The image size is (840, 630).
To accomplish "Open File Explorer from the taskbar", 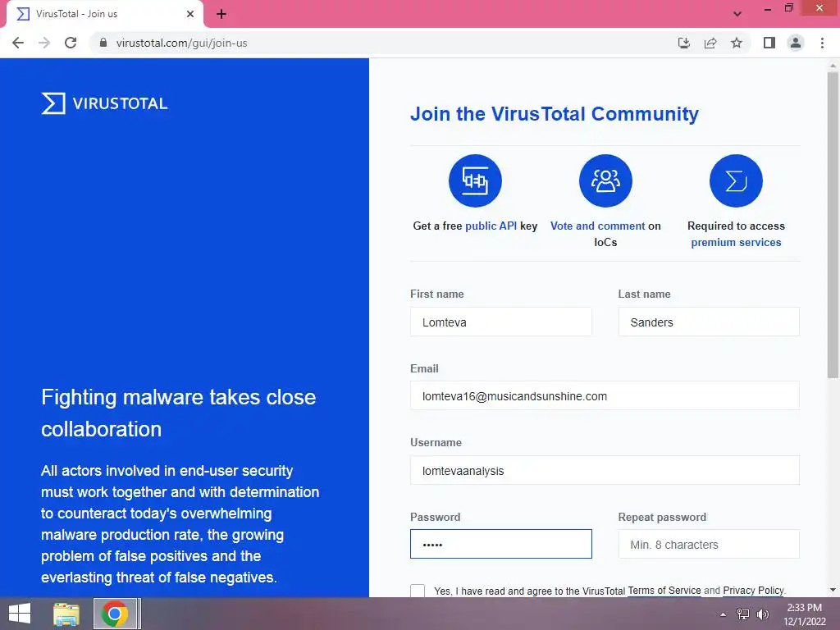I will [x=66, y=614].
